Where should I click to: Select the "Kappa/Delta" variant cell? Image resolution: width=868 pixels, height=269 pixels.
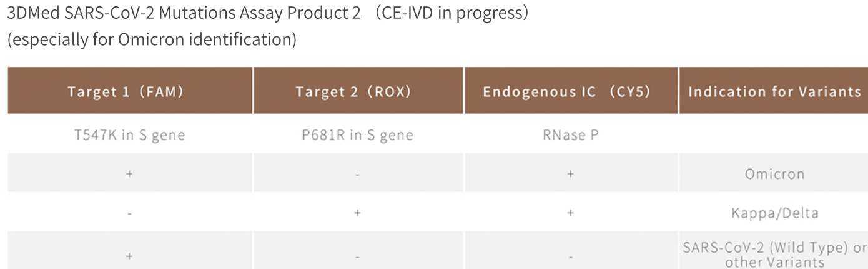coord(774,213)
